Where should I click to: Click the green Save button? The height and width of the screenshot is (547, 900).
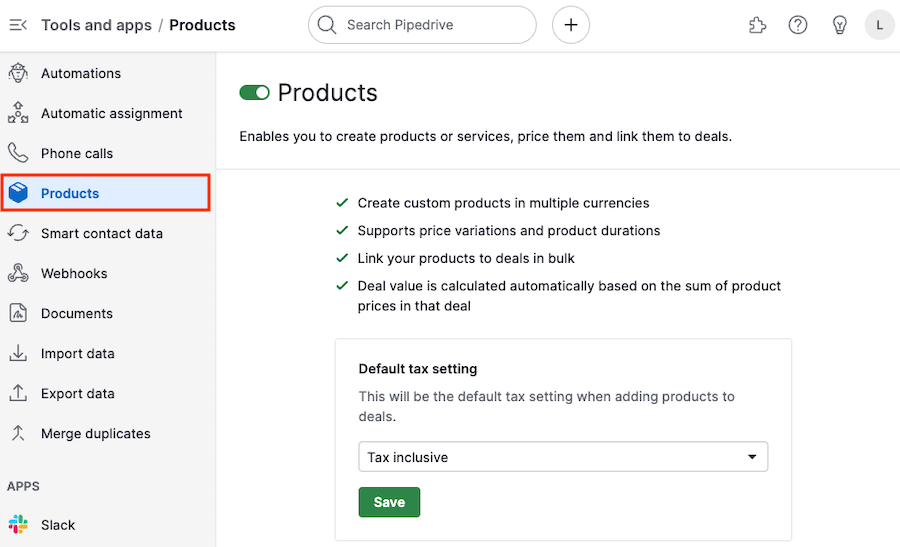pos(389,502)
